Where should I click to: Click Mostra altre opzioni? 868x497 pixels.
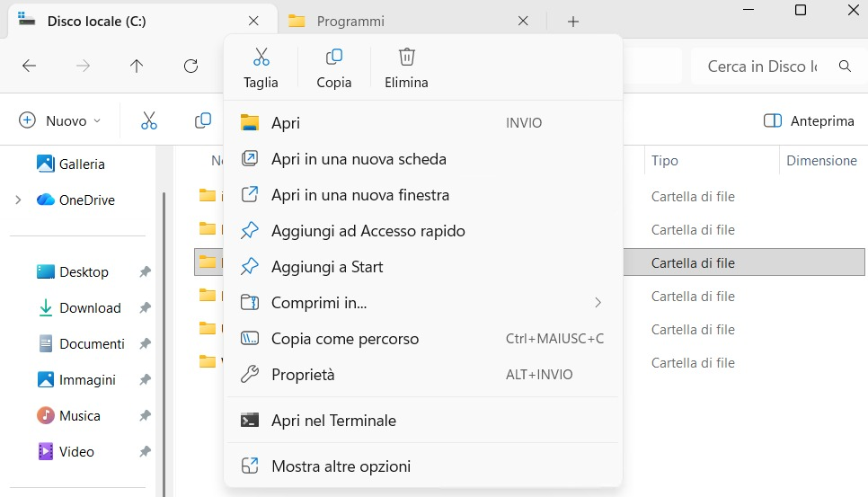point(341,466)
